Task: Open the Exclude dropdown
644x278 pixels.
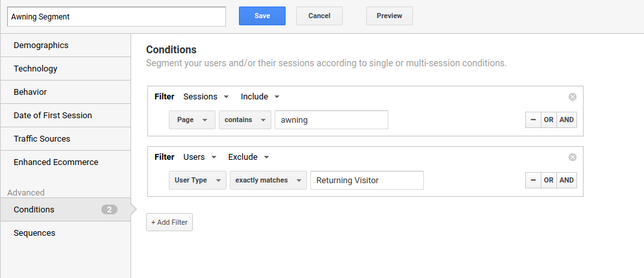Action: point(249,157)
